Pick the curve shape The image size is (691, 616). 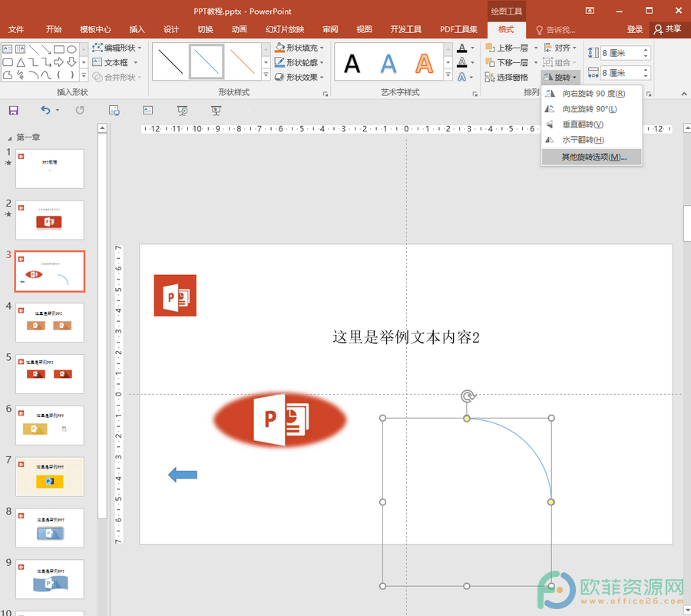click(46, 75)
